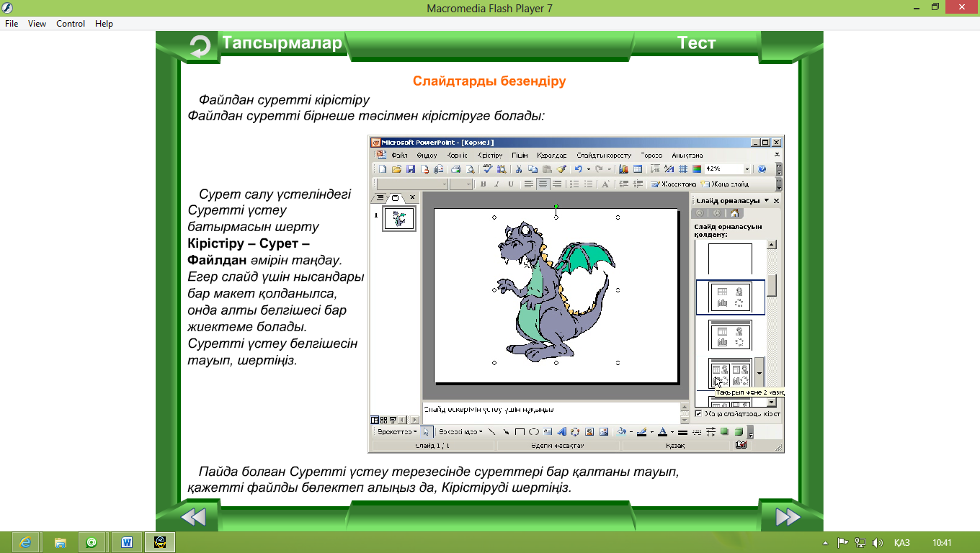The height and width of the screenshot is (553, 980).
Task: Click the reload arrow beside Тапсырмалар
Action: pyautogui.click(x=200, y=47)
